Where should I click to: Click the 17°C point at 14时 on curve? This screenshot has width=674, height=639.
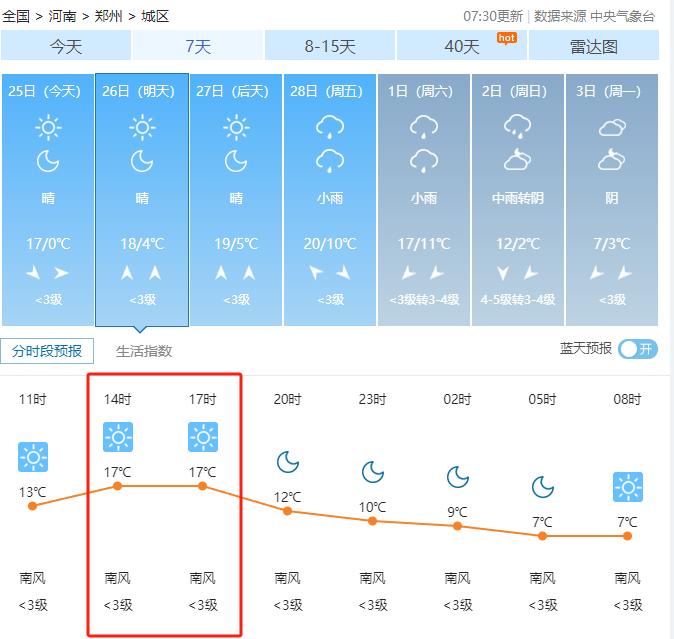[118, 486]
